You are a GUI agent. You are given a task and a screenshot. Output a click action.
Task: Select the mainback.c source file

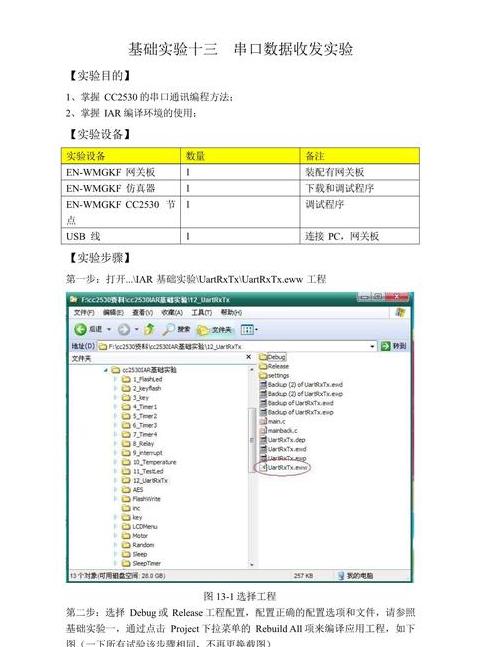pos(278,430)
